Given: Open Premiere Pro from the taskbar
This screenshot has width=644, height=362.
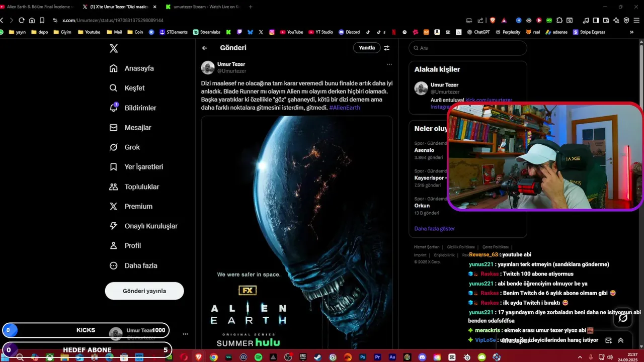Looking at the screenshot, I should [377, 357].
